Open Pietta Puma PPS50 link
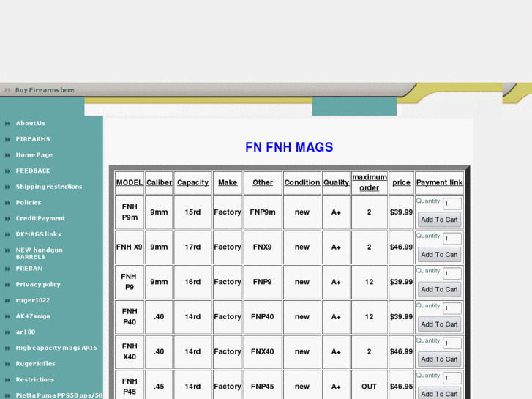This screenshot has height=399, width=532. coord(59,395)
